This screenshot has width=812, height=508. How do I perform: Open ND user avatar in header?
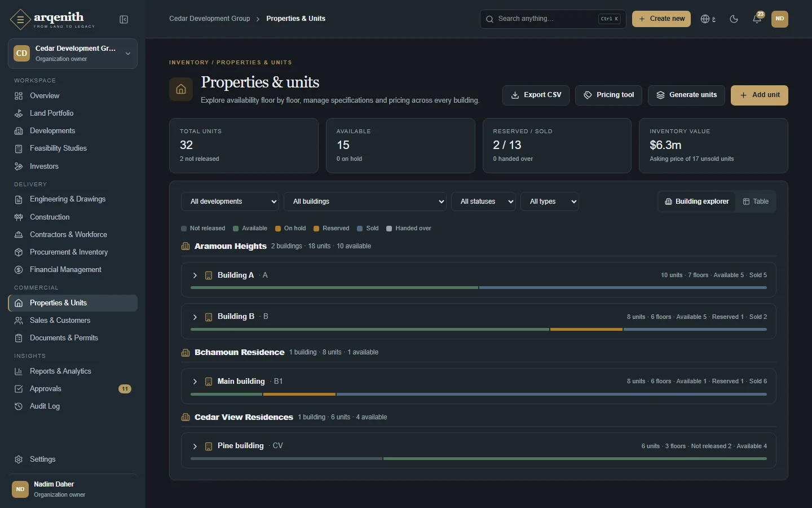(x=780, y=19)
